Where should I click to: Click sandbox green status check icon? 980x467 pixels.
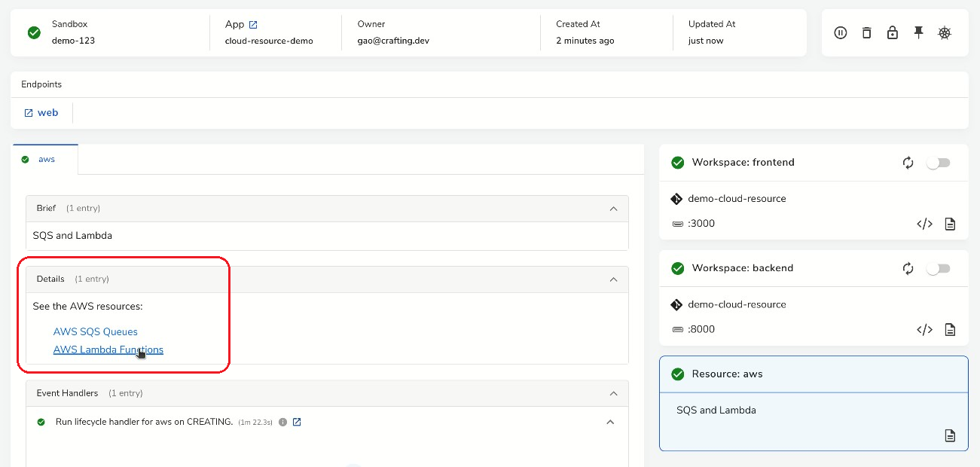pyautogui.click(x=34, y=32)
